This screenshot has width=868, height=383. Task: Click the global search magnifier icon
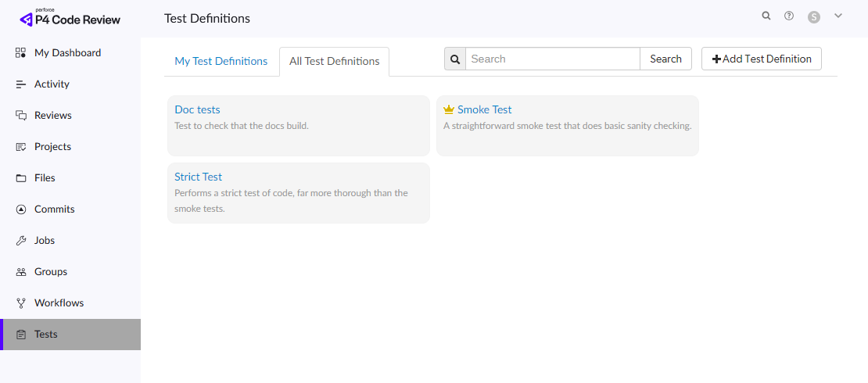tap(766, 16)
